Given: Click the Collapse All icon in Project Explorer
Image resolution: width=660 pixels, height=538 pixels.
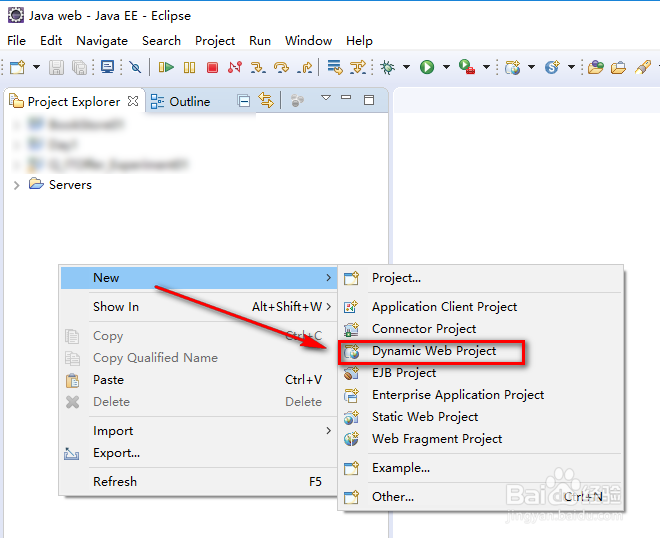Looking at the screenshot, I should pos(244,101).
